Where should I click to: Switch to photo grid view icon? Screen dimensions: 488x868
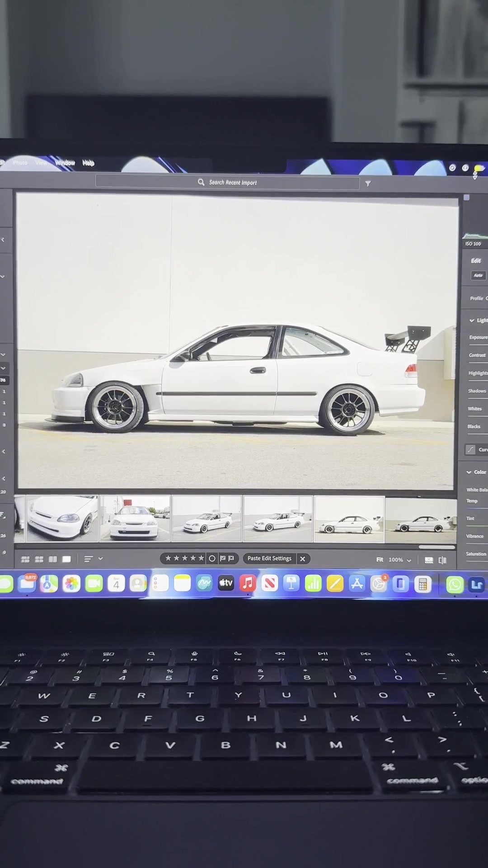click(x=25, y=559)
